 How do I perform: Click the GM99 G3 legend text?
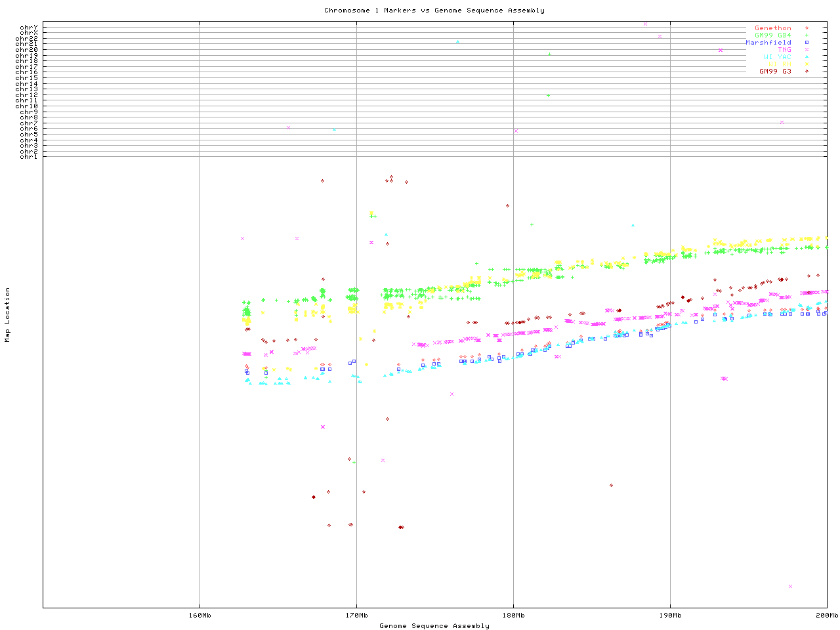(775, 72)
